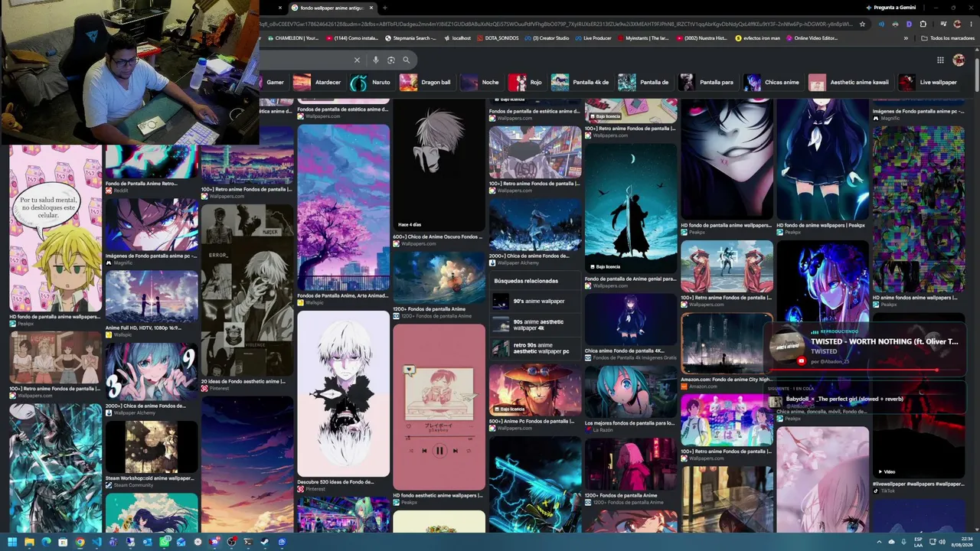The height and width of the screenshot is (551, 980).
Task: Open the white-haired Kaneki wallpaper thumbnail
Action: 343,394
